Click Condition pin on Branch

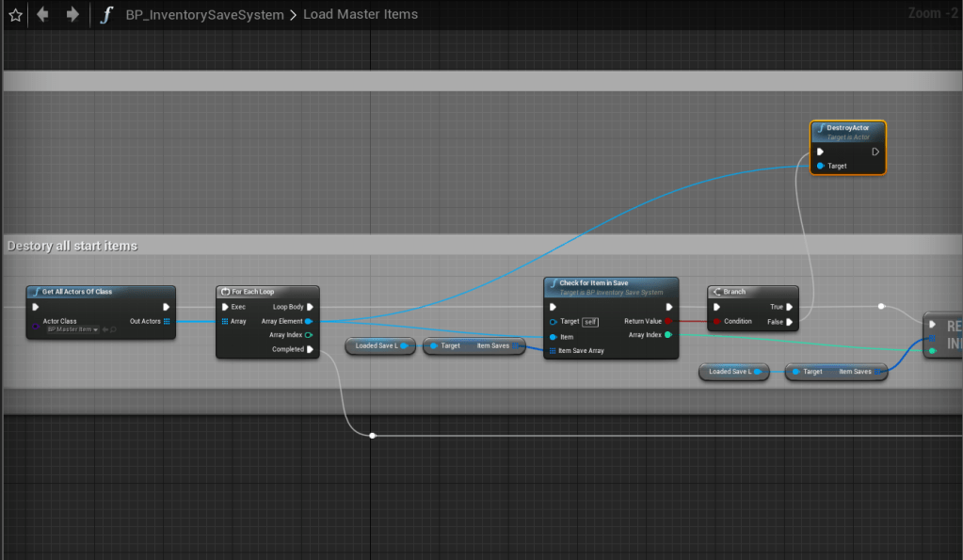pos(716,321)
